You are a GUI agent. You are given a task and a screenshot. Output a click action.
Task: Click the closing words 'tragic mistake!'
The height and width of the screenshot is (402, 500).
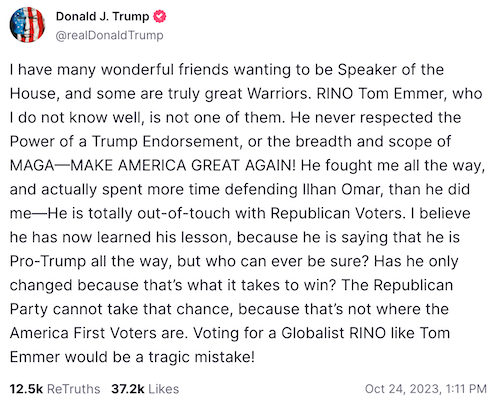click(202, 357)
